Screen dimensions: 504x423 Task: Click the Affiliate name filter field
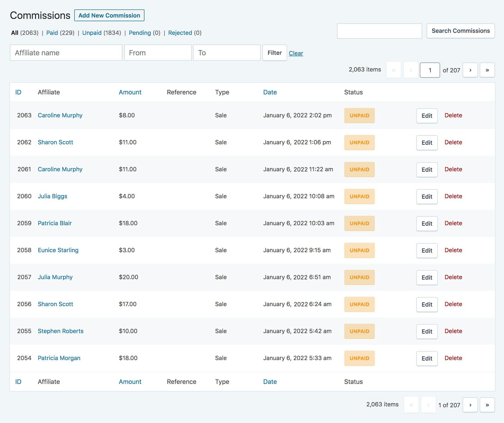coord(66,53)
